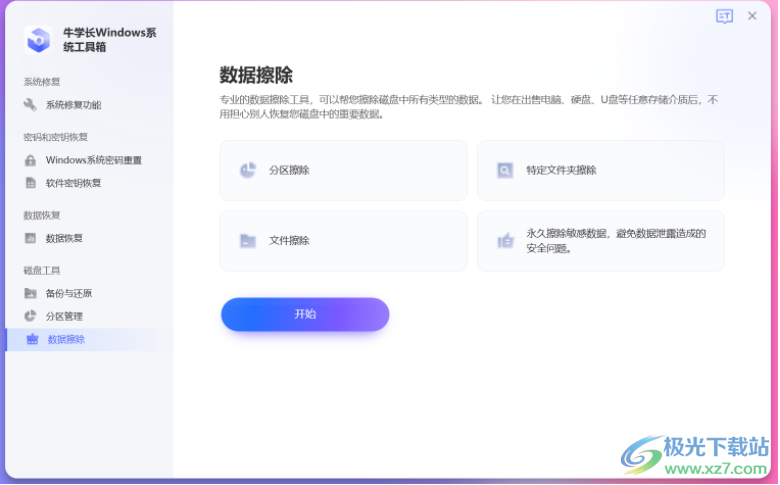Screen dimensions: 780x485
Task: Click the 系统修复 section label
Action: pos(42,82)
